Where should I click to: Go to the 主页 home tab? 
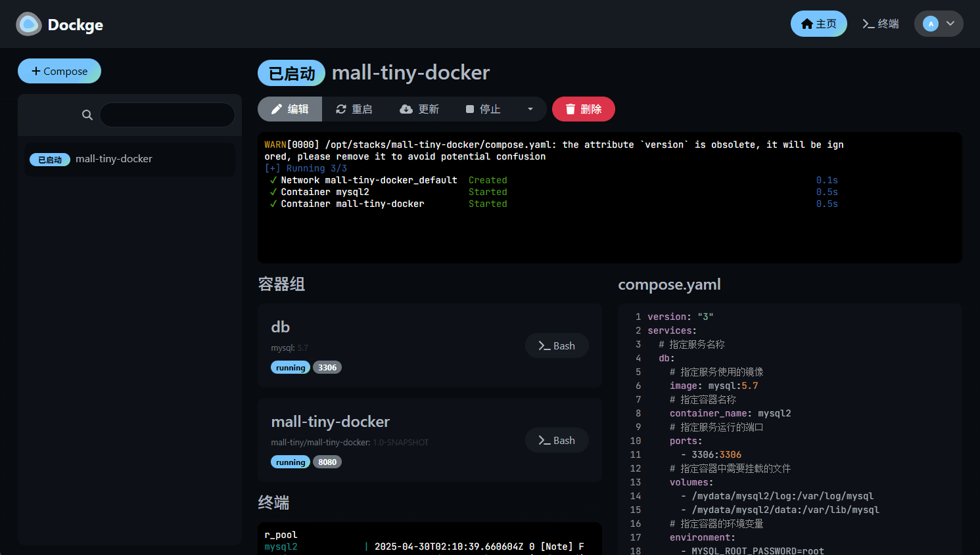coord(818,24)
